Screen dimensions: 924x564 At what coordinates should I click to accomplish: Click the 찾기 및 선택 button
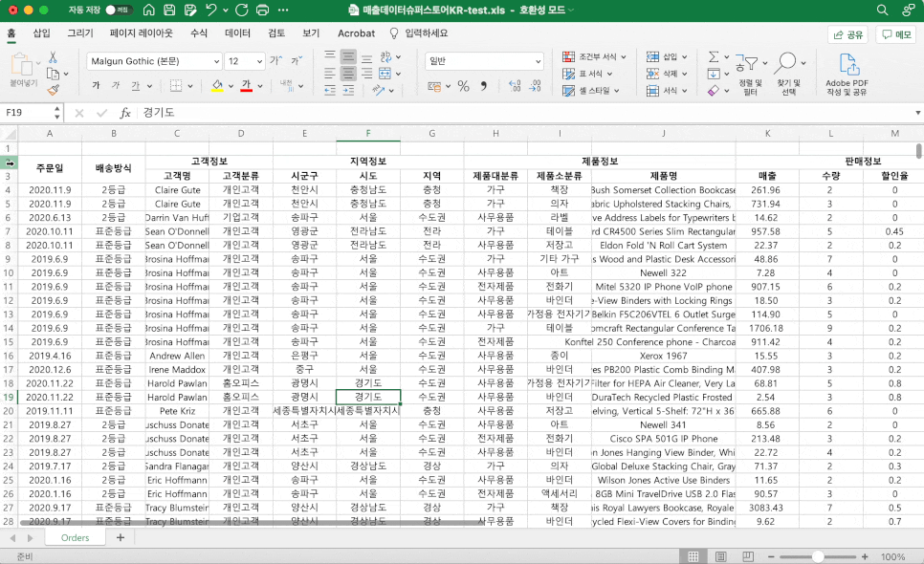[789, 75]
